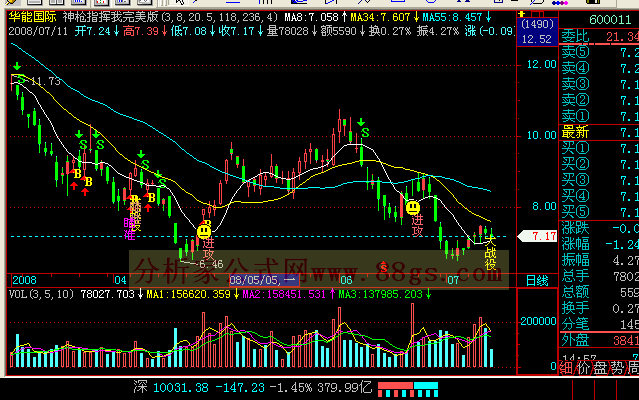
Task: Click the smiley 进攻 signal in late June
Action: (x=413, y=208)
